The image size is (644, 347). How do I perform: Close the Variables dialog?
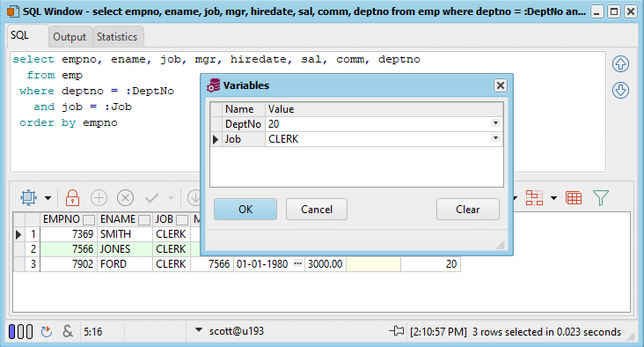501,85
